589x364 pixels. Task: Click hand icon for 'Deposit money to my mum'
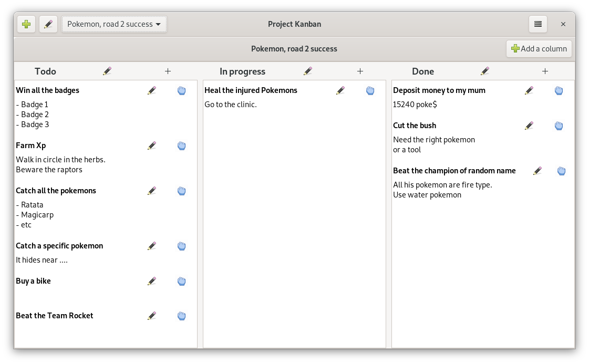click(559, 90)
